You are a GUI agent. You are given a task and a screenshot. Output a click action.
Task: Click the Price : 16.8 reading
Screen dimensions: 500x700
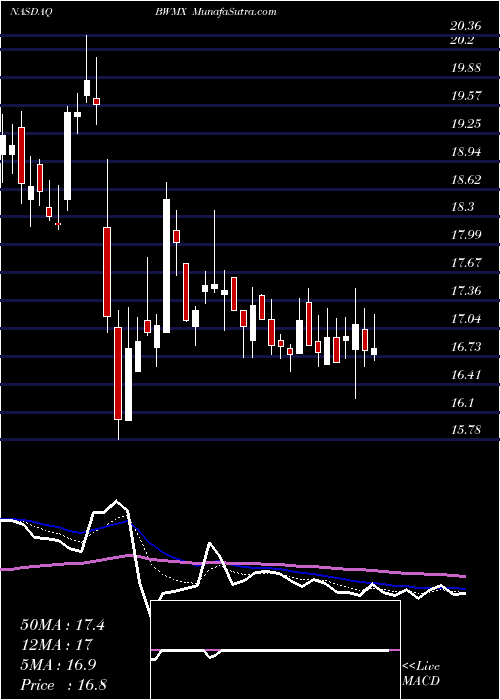[x=63, y=685]
